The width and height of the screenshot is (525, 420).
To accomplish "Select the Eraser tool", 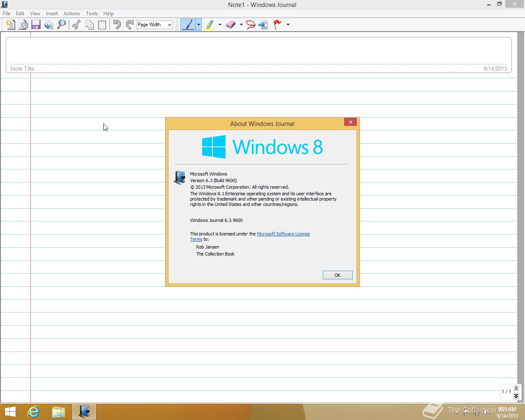I will tap(231, 25).
